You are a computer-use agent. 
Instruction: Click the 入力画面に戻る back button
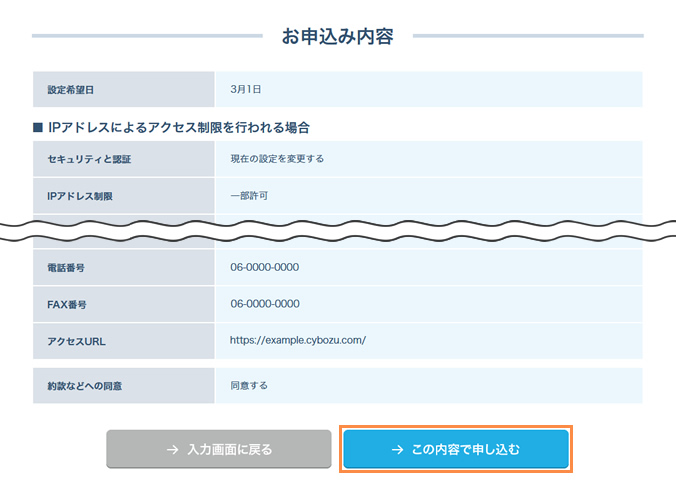(219, 450)
